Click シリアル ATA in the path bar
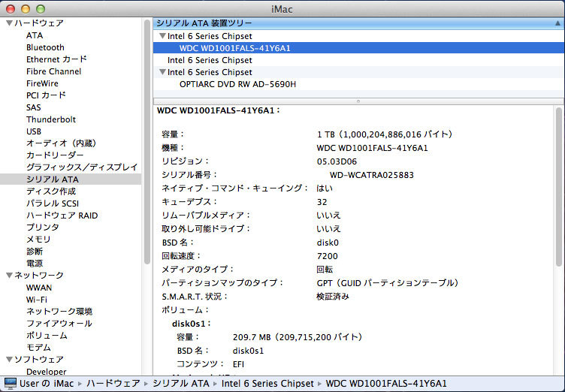Viewport: 565px width, 392px height. (181, 383)
